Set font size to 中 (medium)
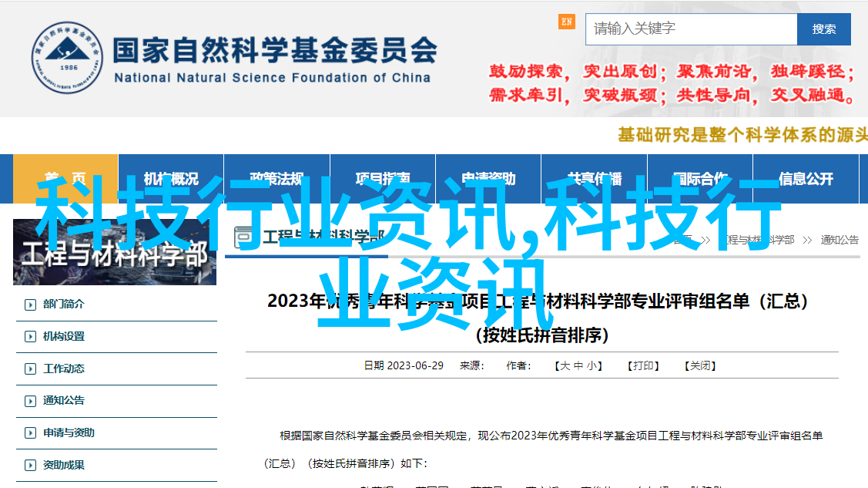Viewport: 868px width, 488px height. 578,366
